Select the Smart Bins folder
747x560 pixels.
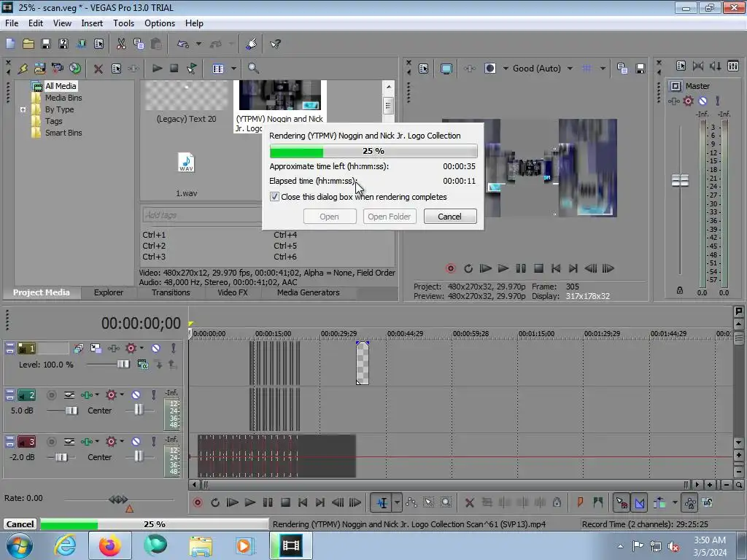[x=63, y=133]
